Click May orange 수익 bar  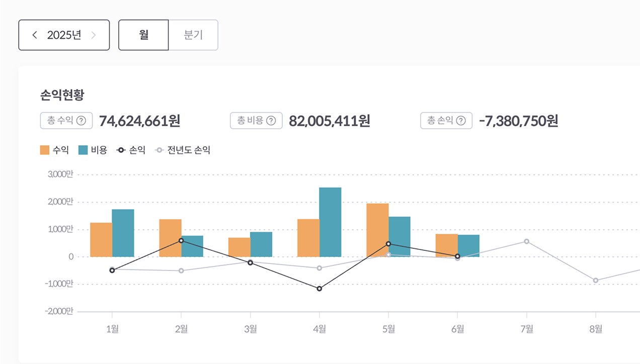coord(377,230)
